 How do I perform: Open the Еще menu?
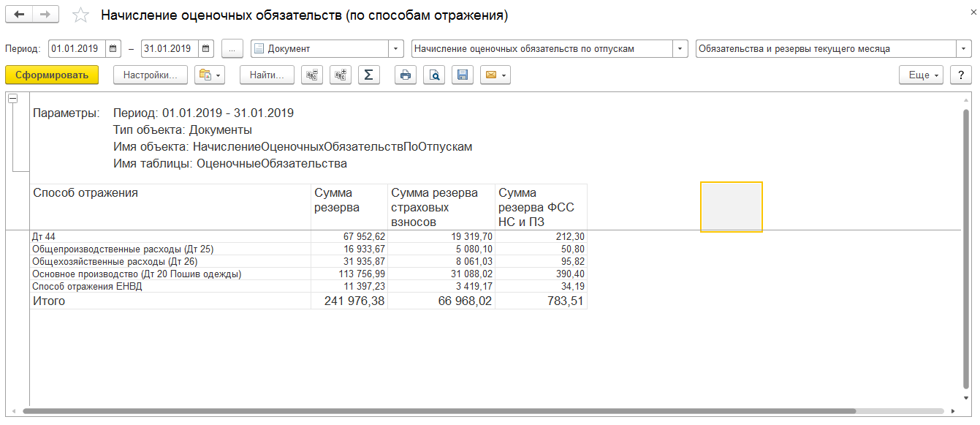pos(922,75)
